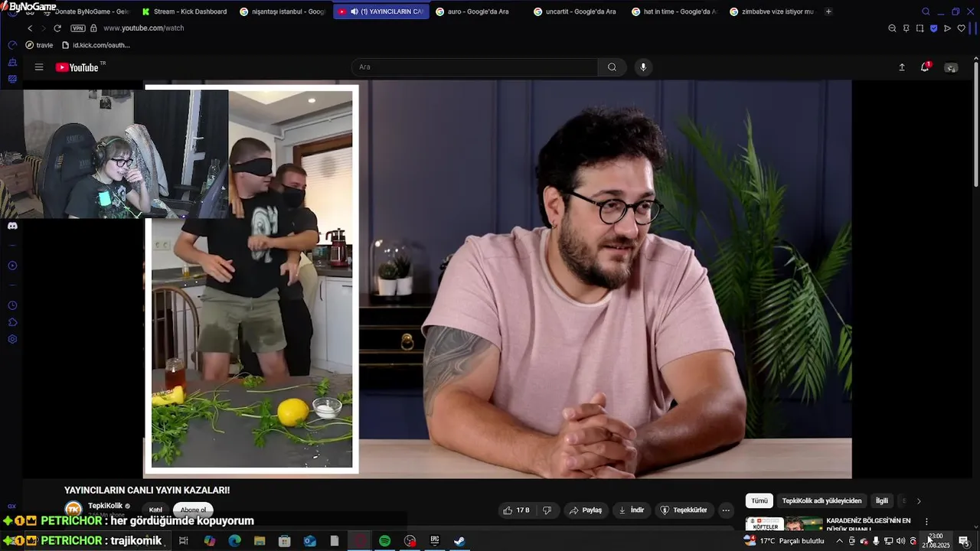
Task: Open volume control in system tray
Action: coord(900,541)
